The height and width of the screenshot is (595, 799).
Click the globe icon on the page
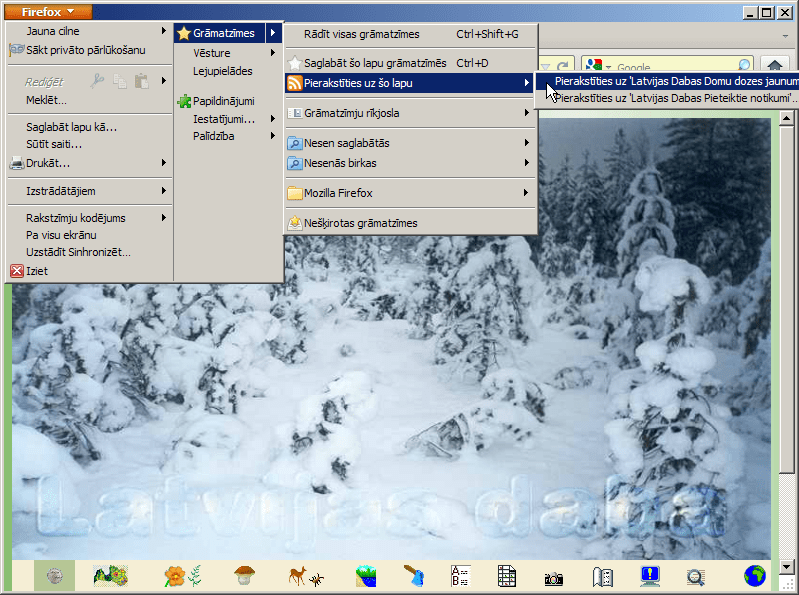(755, 576)
